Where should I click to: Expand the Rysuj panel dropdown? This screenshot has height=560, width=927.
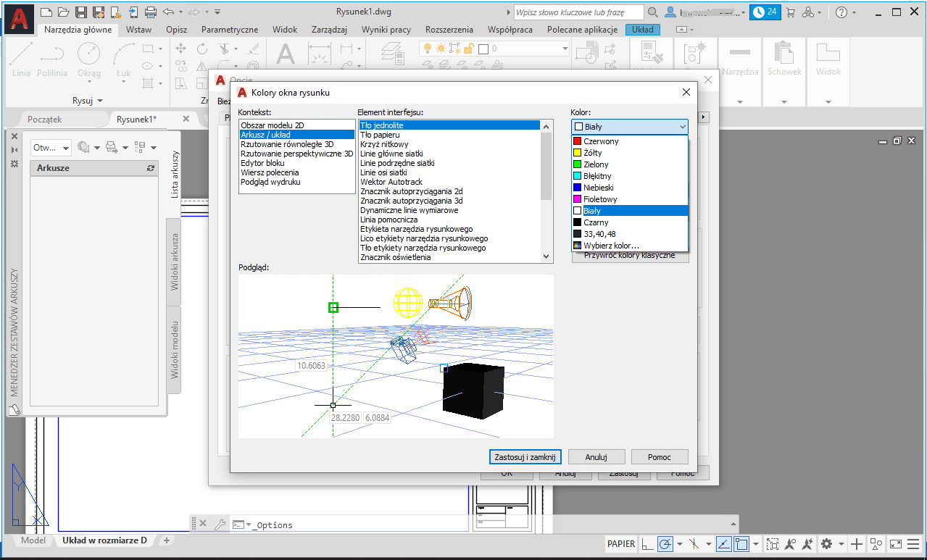pyautogui.click(x=88, y=100)
